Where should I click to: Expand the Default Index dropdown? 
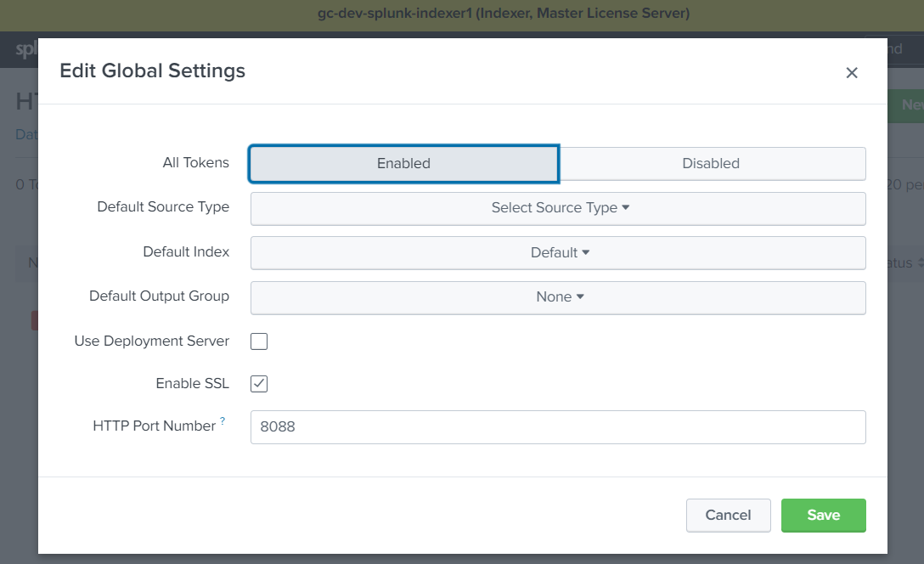coord(558,253)
